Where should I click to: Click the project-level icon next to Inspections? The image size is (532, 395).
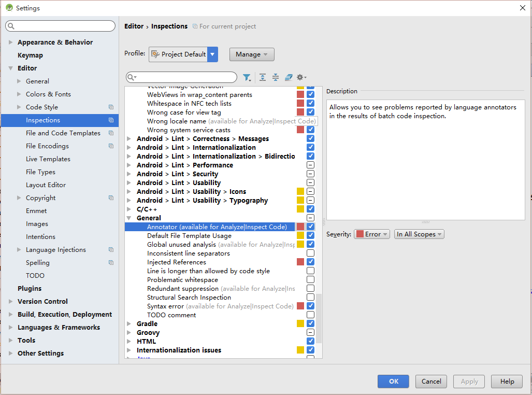click(111, 120)
